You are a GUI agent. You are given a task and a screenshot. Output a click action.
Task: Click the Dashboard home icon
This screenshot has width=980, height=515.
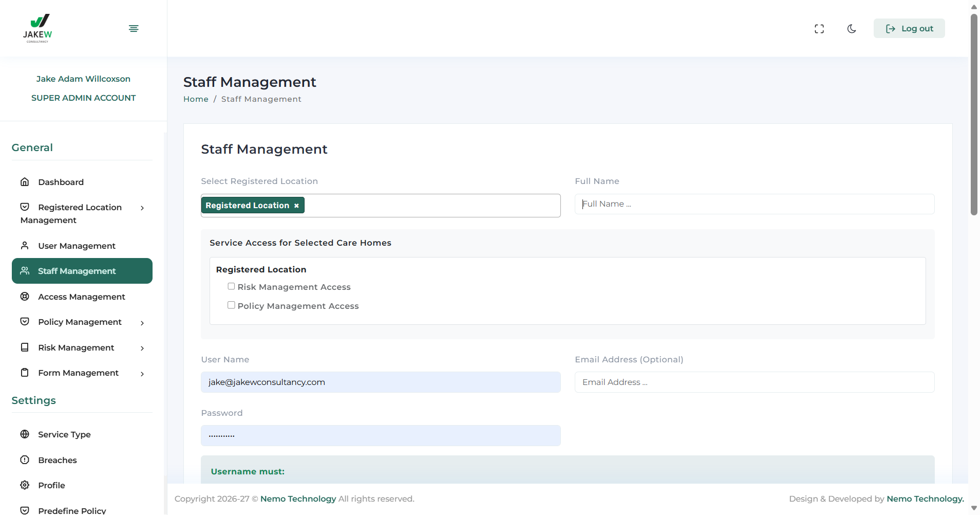25,182
